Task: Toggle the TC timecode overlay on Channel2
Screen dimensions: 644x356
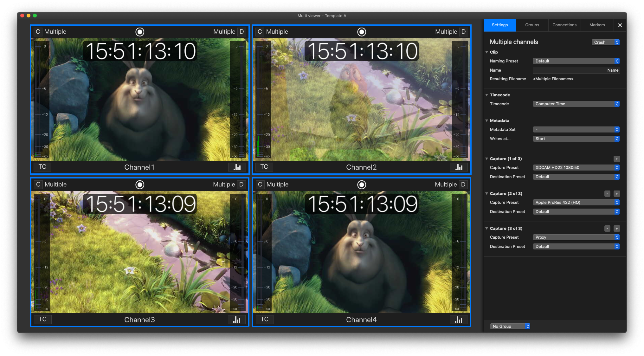Action: click(x=264, y=167)
